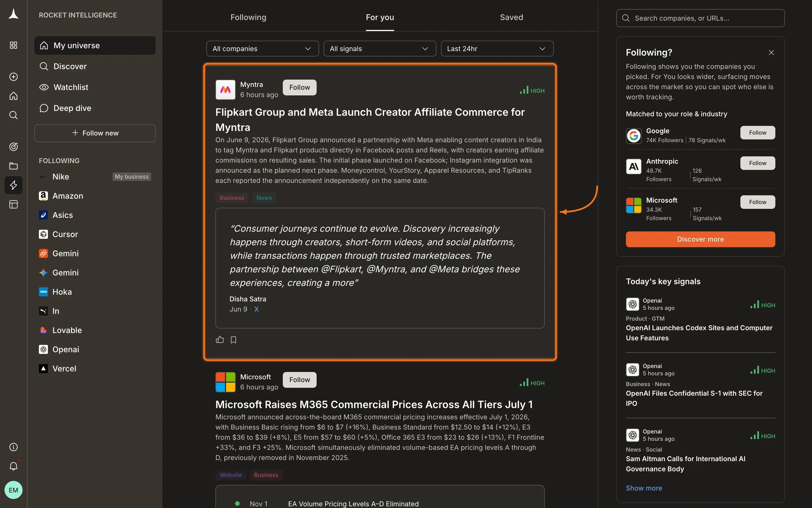Follow Microsoft in suggestions card

[757, 202]
